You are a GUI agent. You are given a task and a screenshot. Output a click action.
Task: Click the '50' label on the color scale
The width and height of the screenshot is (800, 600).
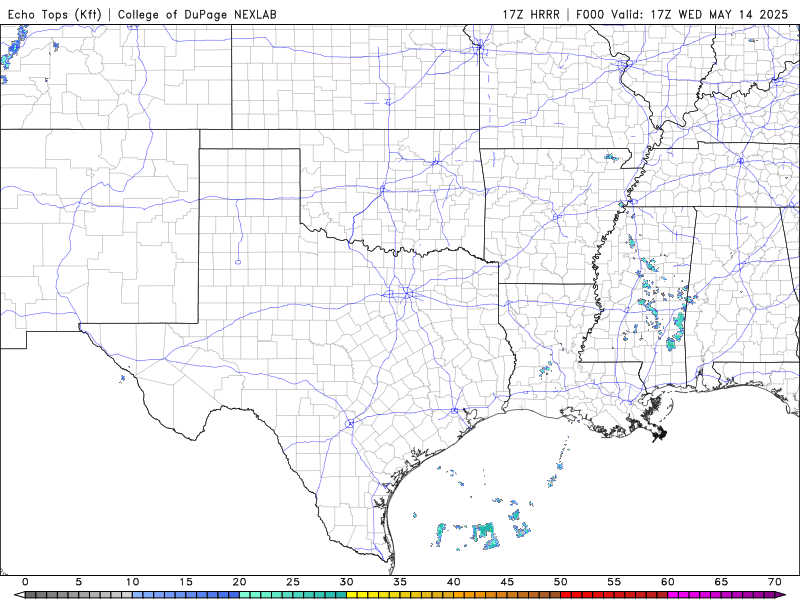(x=561, y=582)
